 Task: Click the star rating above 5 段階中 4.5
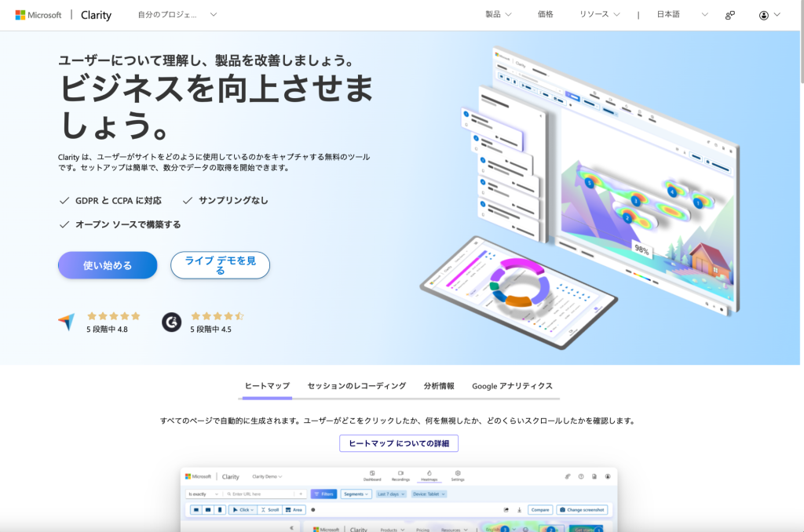[x=217, y=315]
